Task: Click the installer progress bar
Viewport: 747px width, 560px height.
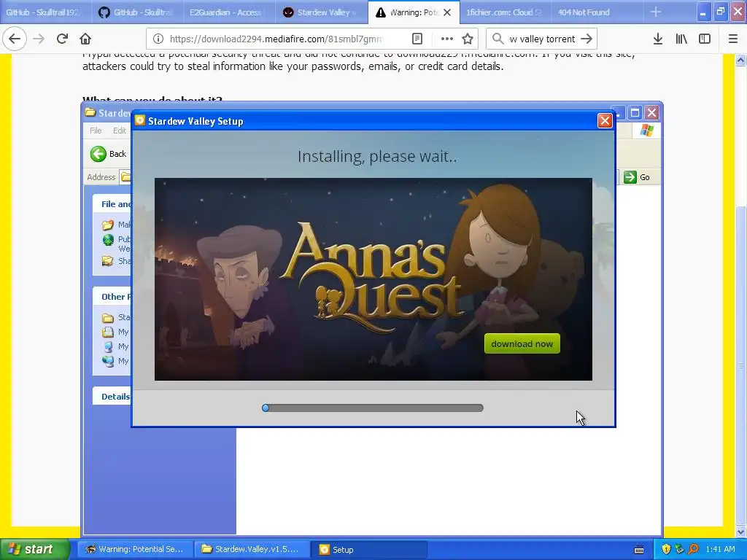Action: point(373,408)
